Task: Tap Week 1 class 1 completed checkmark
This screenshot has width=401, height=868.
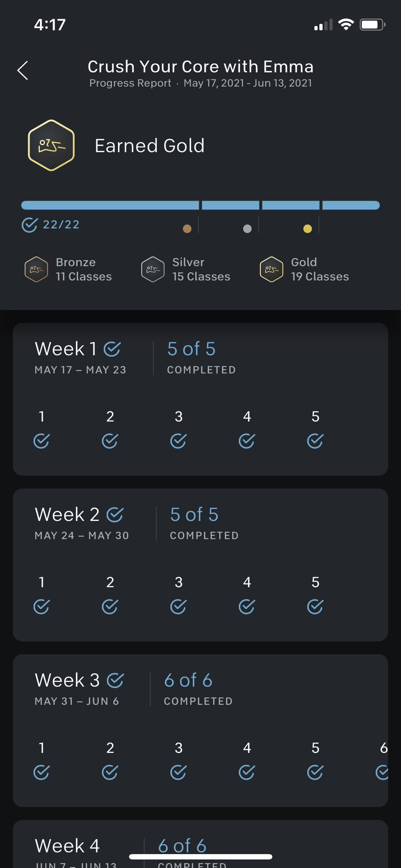Action: (41, 441)
